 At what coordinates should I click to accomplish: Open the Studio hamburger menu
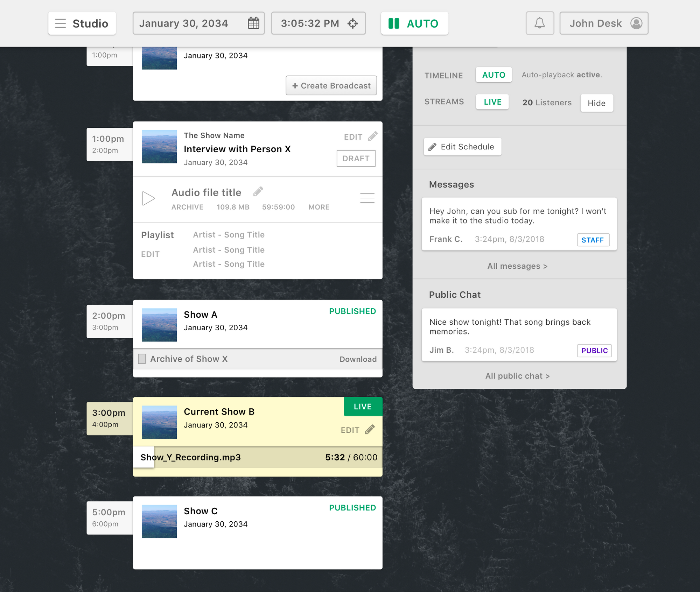click(x=82, y=23)
